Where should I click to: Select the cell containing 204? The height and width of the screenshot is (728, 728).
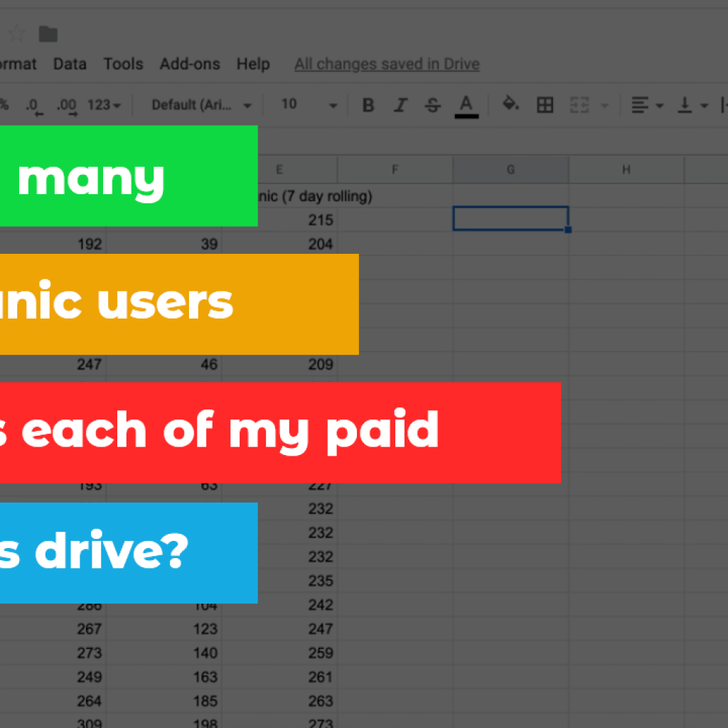click(x=279, y=244)
